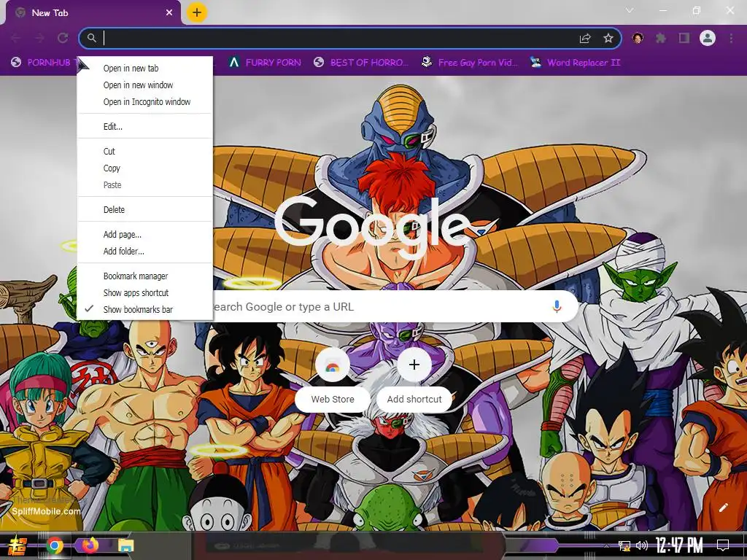The width and height of the screenshot is (747, 560).
Task: Click the forward navigation arrow
Action: tap(39, 38)
